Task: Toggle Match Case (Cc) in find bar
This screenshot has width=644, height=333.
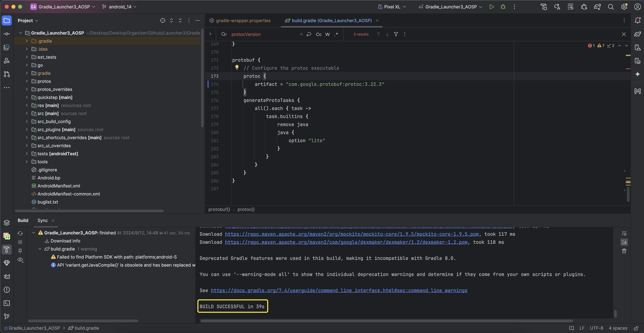Action: coord(318,34)
